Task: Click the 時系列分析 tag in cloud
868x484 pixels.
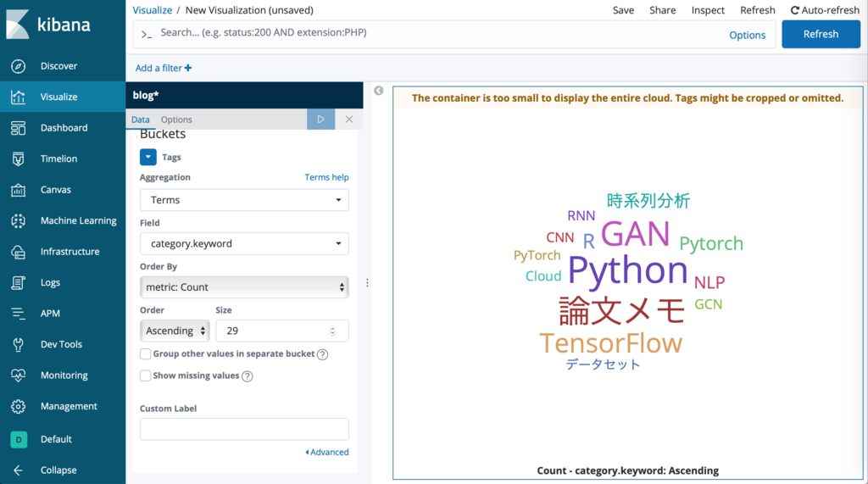Action: (648, 201)
